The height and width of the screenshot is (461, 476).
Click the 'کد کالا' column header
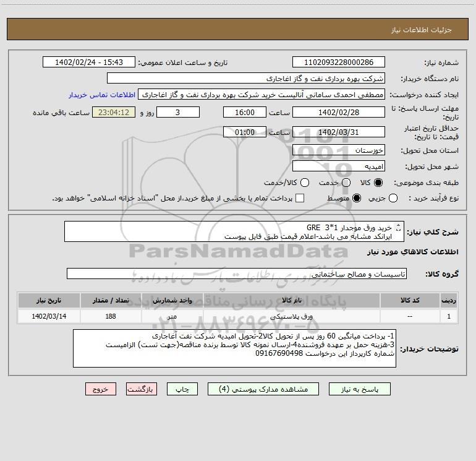point(410,300)
